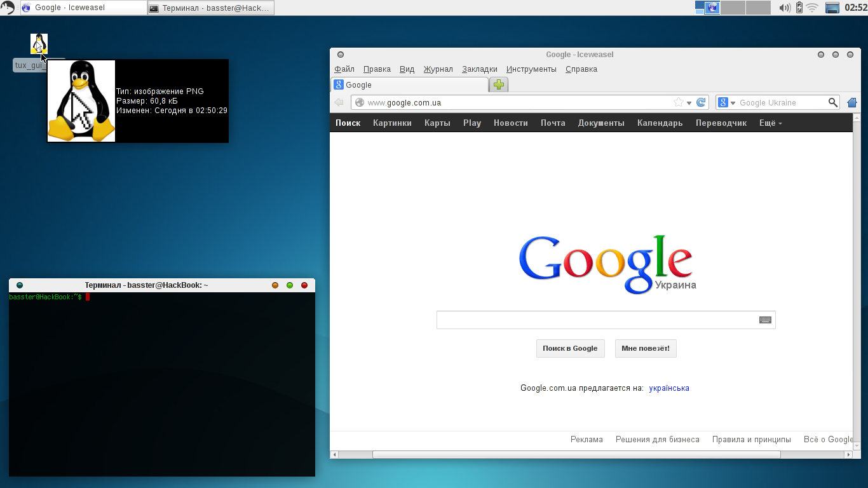The width and height of the screenshot is (868, 488).
Task: Click the Terminal window menu button at left
Action: (x=20, y=285)
